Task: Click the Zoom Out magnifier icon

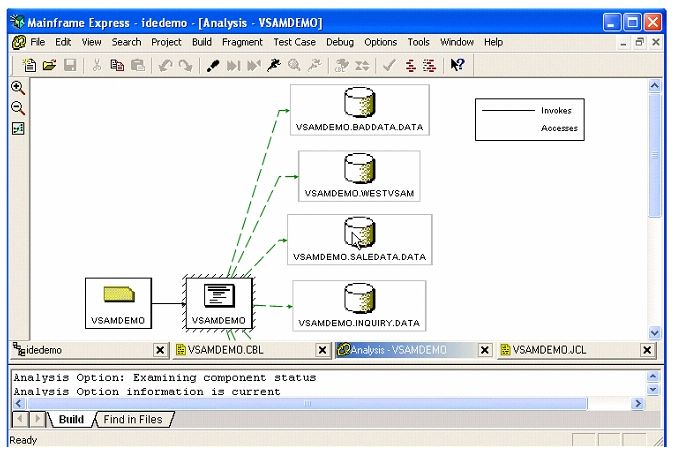Action: click(x=17, y=107)
